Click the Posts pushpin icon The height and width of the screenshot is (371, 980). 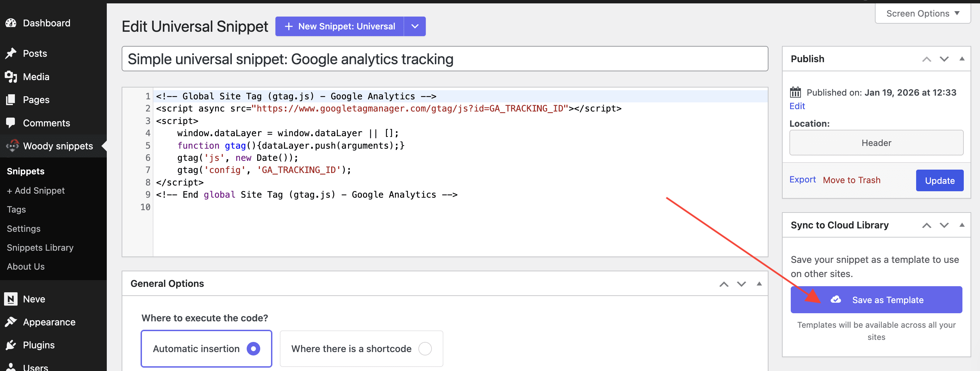[11, 53]
